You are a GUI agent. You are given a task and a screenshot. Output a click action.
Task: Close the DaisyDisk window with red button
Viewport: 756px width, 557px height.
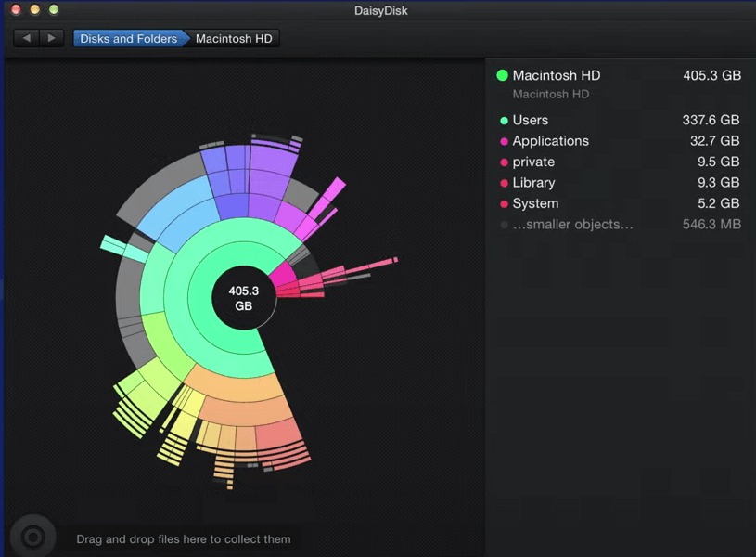coord(16,9)
